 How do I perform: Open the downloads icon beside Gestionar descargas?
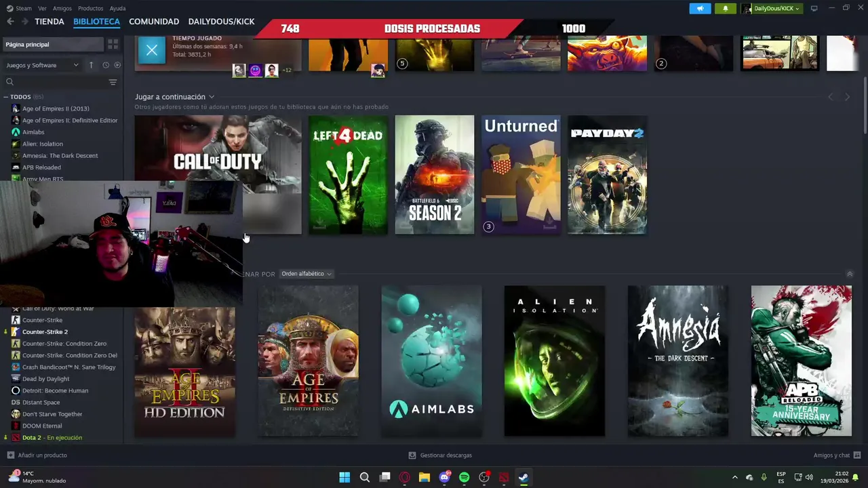pos(412,455)
